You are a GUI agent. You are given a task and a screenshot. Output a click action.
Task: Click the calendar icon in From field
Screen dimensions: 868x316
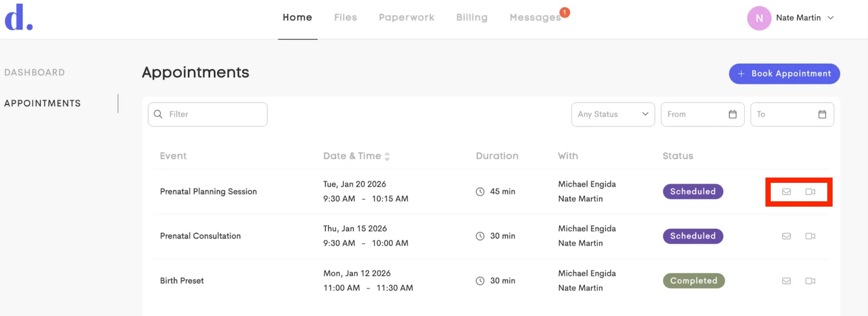[733, 114]
